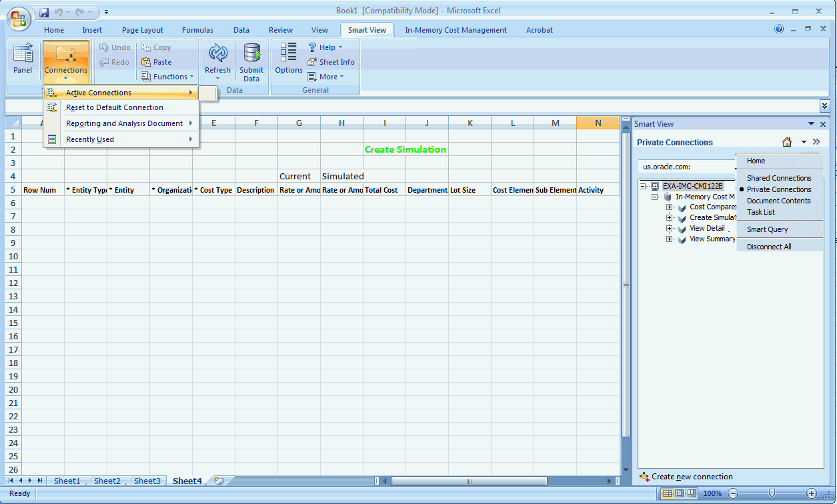Click the Home icon in the Smart View panel
The image size is (837, 504).
[787, 142]
